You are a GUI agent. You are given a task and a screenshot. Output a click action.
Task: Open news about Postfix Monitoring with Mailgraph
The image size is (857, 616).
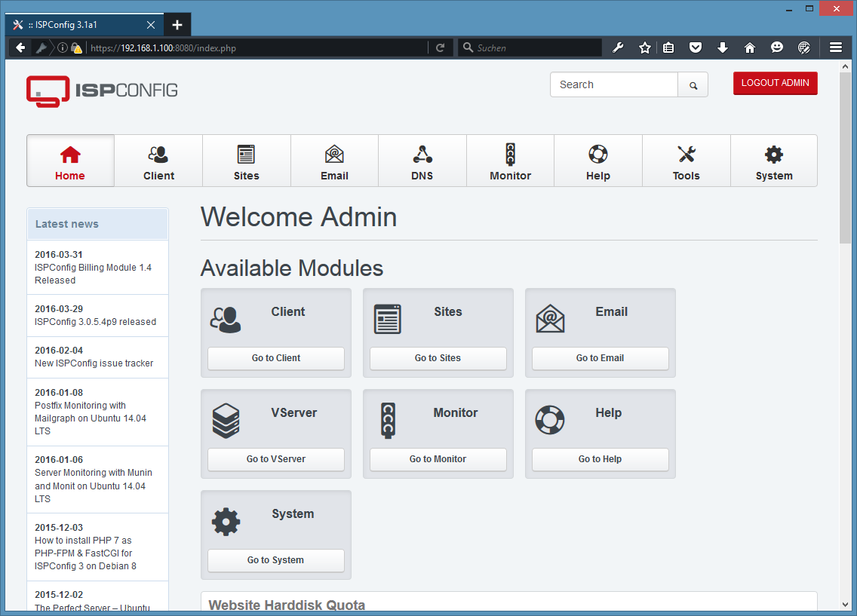[x=91, y=418]
